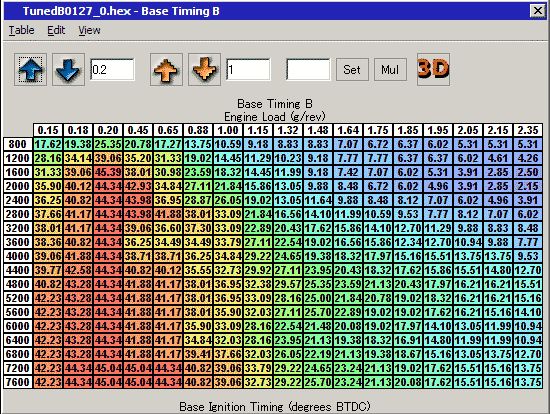Click the empty set value input field
This screenshot has width=550, height=414.
pyautogui.click(x=308, y=69)
